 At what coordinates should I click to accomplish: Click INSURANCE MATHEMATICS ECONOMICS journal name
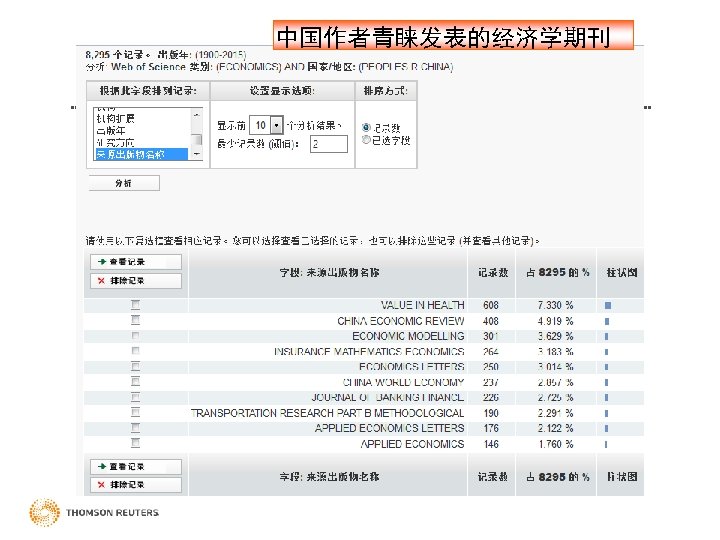pos(369,352)
